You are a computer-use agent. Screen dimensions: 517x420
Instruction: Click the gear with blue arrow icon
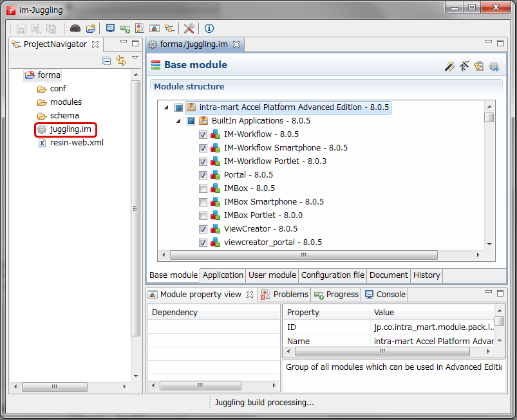point(494,66)
